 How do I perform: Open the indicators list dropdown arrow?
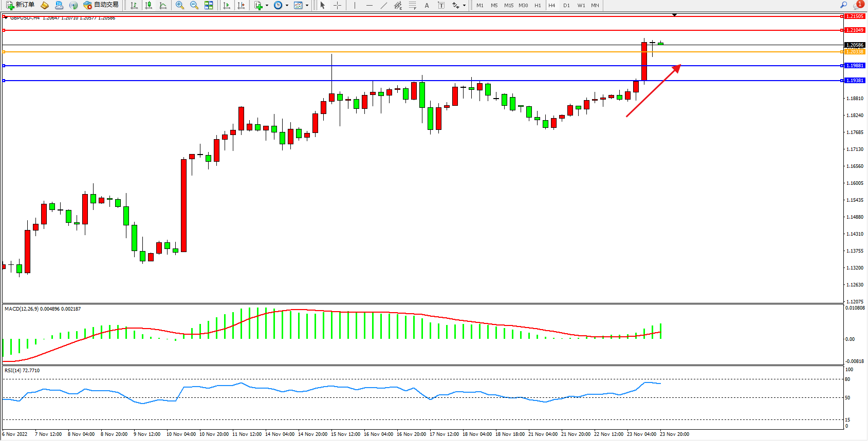(267, 5)
